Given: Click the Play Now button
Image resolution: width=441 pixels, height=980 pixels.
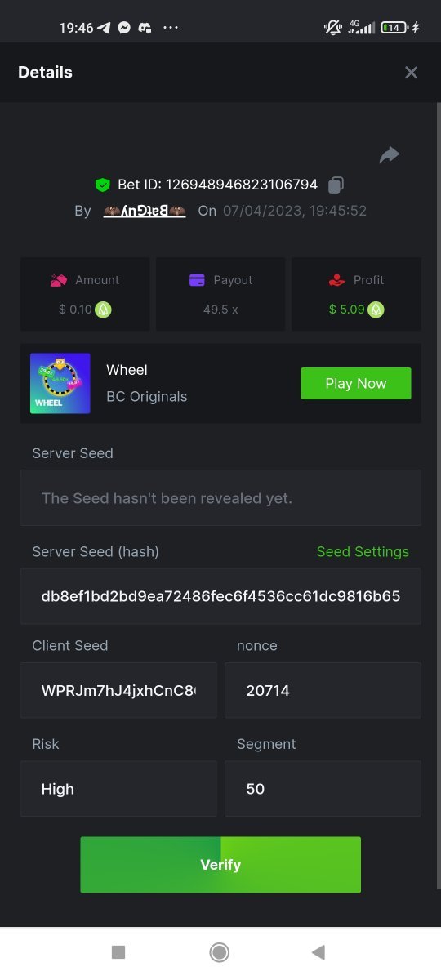Looking at the screenshot, I should [356, 383].
